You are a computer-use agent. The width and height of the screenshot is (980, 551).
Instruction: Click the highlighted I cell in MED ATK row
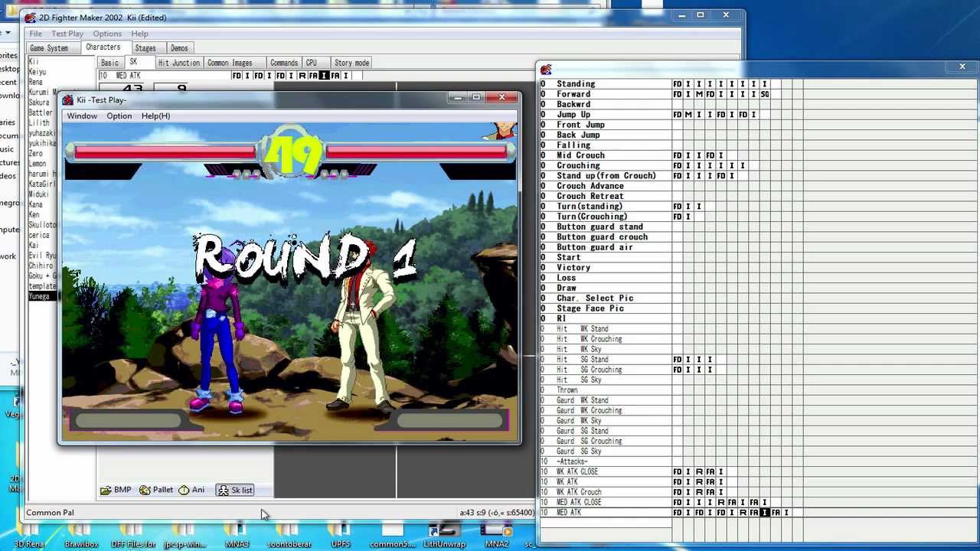[x=764, y=513]
